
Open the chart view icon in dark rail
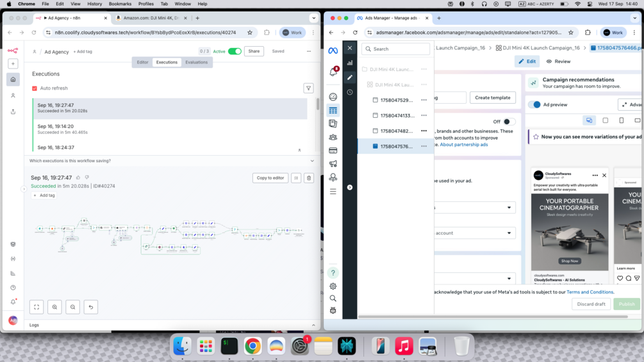tap(350, 63)
